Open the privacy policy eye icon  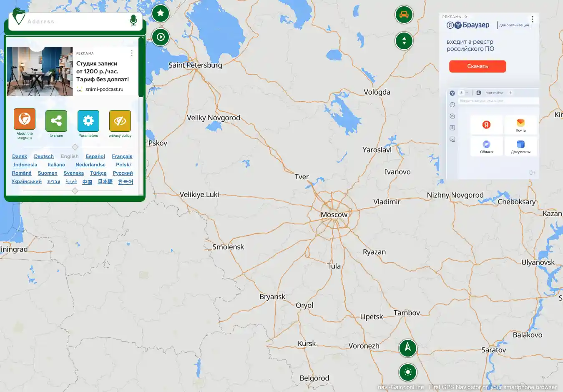click(120, 121)
